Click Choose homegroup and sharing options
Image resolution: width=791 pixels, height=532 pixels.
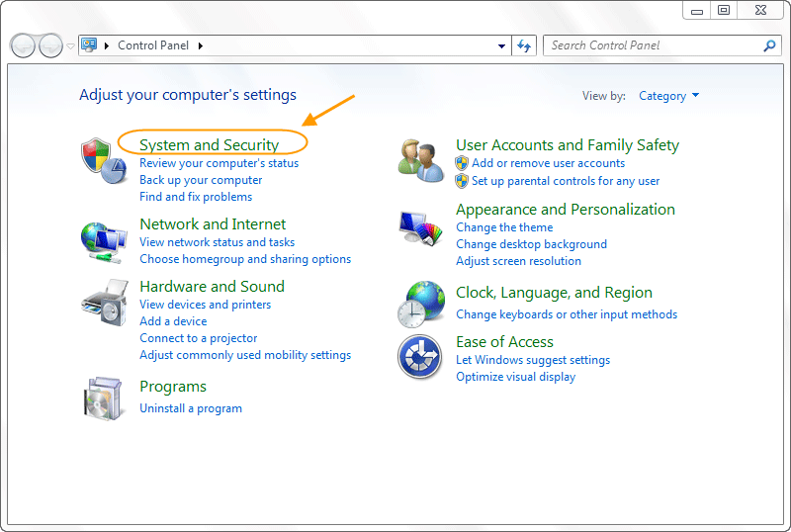tap(245, 259)
